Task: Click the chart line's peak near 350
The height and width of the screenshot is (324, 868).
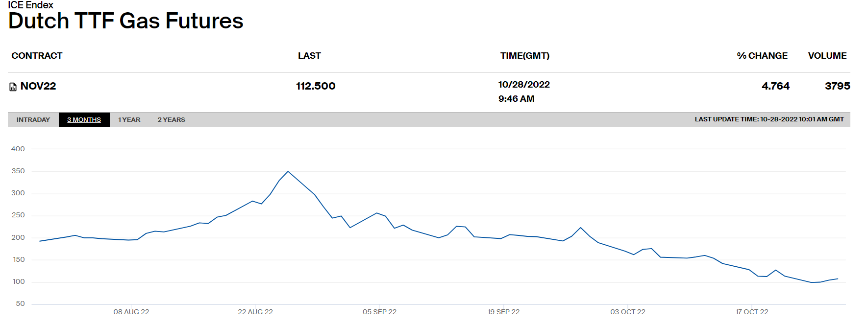Action: [288, 171]
